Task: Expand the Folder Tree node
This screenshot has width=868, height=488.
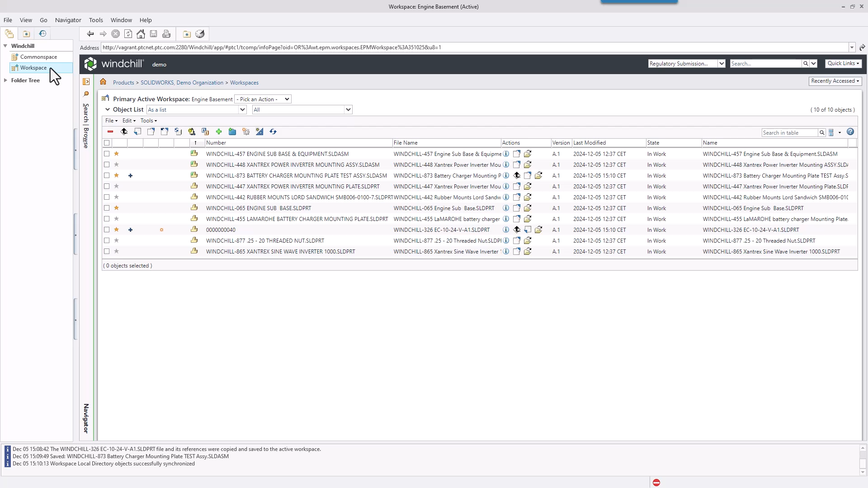Action: tap(5, 80)
